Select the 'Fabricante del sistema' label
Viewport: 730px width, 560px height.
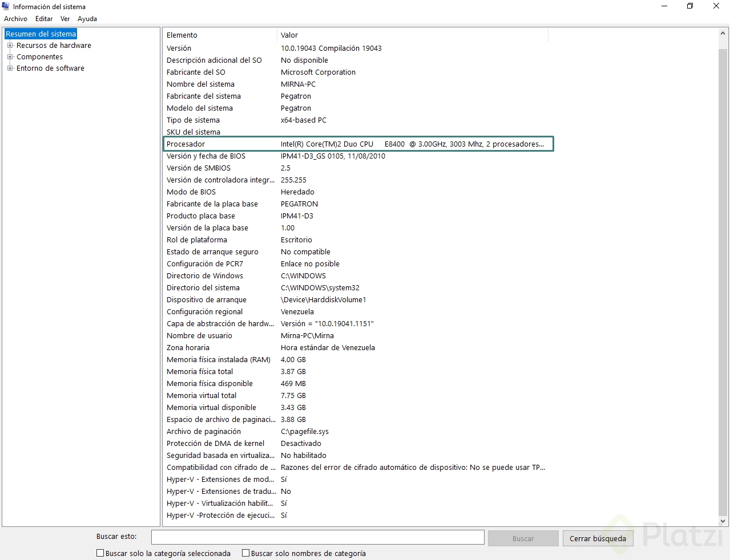204,96
